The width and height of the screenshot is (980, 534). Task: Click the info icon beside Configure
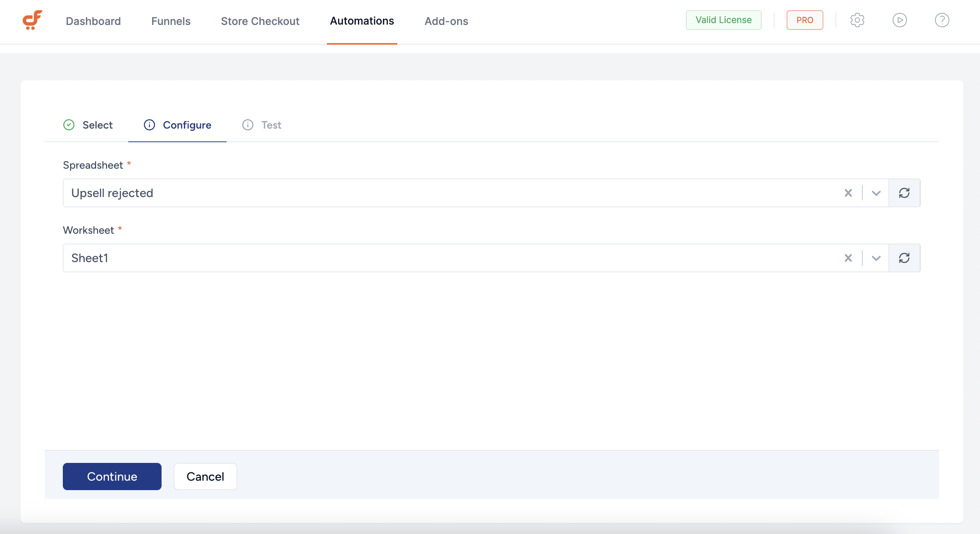(149, 125)
